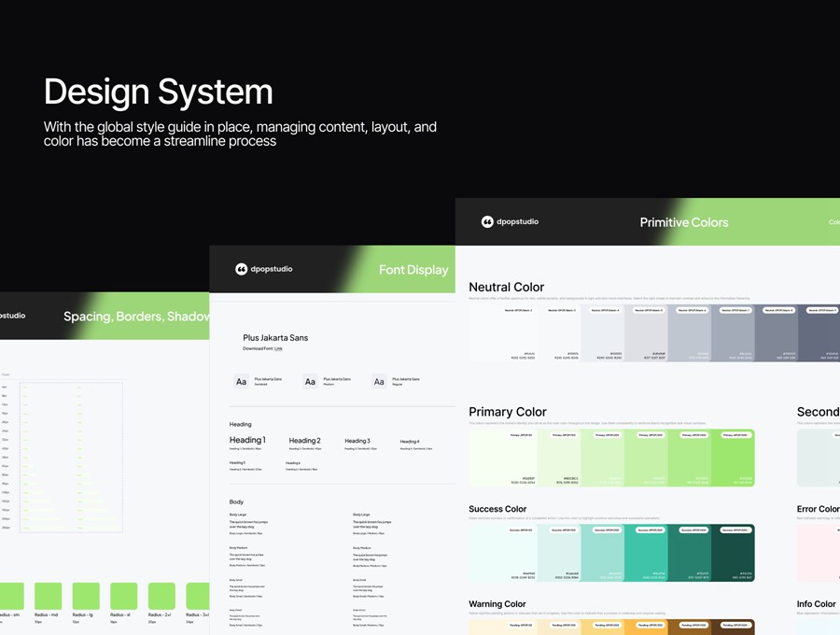Image resolution: width=840 pixels, height=635 pixels.
Task: Click the darkest Success color swatch
Action: 733,551
